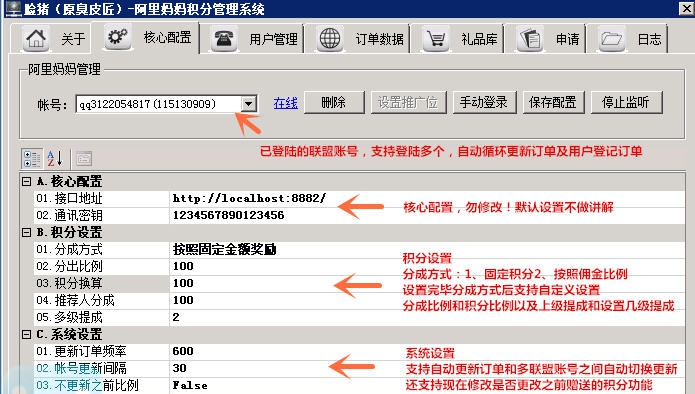Click the 删除 button
This screenshot has width=695, height=394.
pyautogui.click(x=334, y=102)
